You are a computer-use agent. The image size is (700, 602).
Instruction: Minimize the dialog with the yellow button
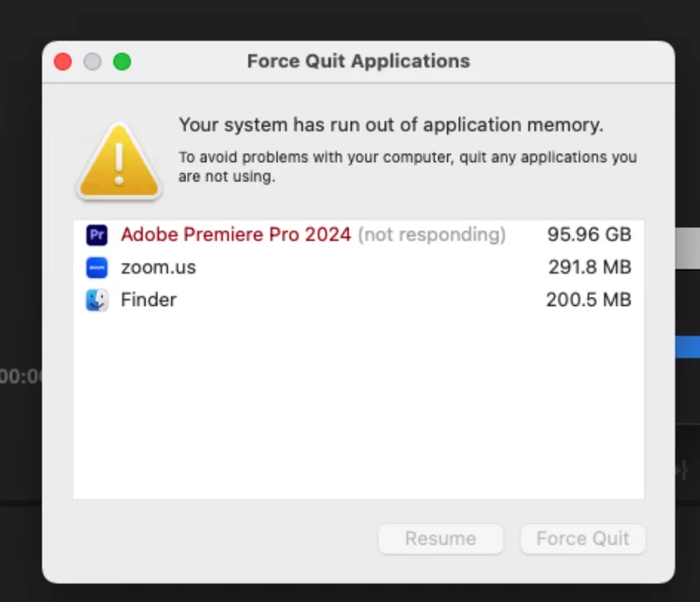(x=92, y=62)
